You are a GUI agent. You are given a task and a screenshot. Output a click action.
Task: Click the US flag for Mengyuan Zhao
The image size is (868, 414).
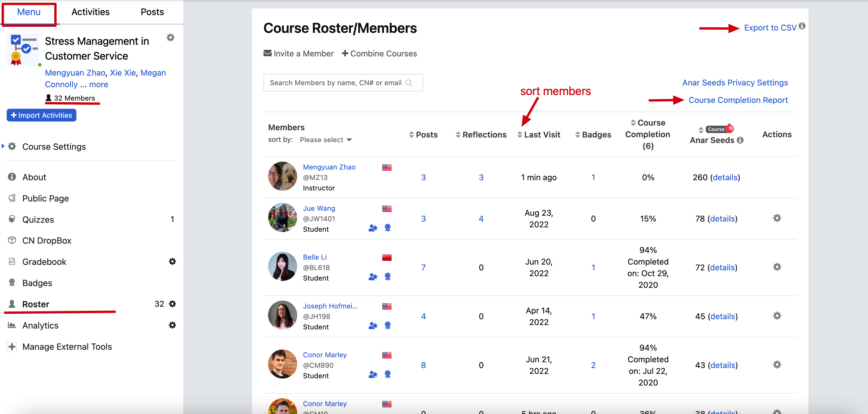[386, 167]
